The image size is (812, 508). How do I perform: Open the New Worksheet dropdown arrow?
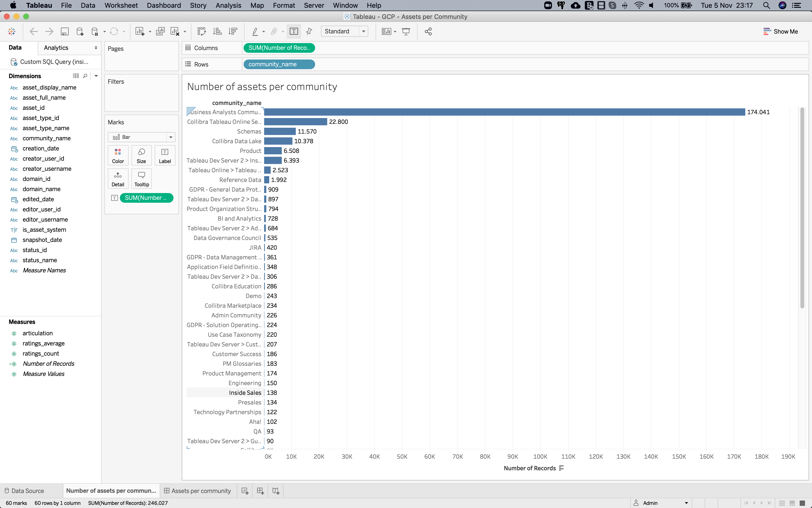150,32
